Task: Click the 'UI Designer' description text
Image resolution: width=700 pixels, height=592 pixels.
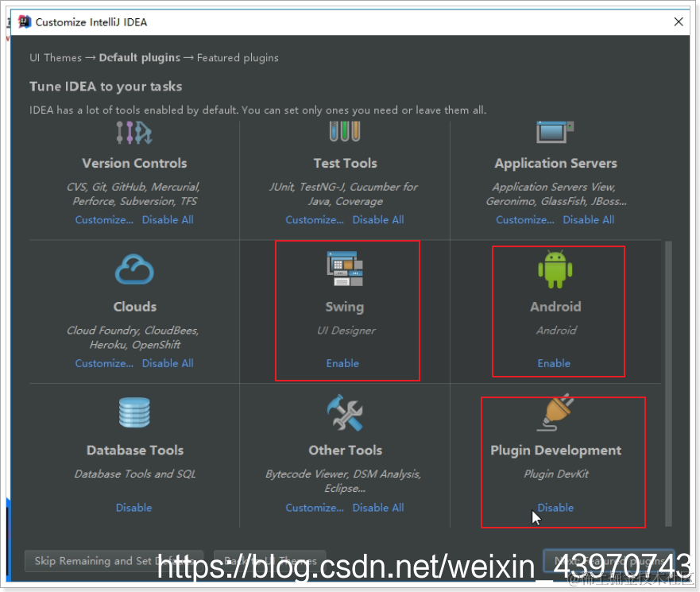Action: (x=346, y=331)
